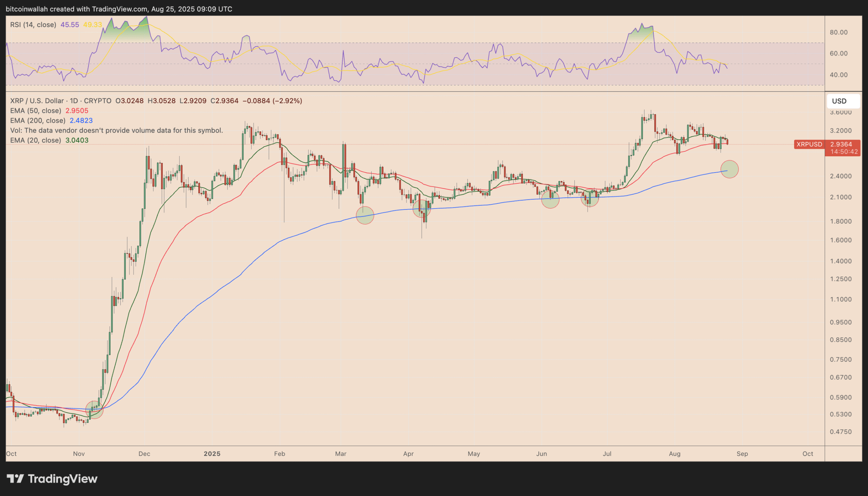Click the green circle highlight near the 200 EMA
The width and height of the screenshot is (868, 496).
729,169
